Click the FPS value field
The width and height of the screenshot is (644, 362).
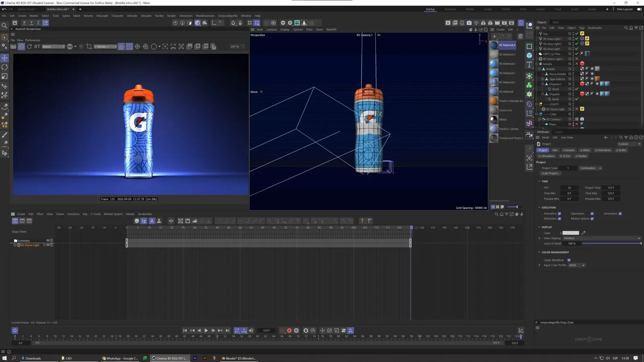pos(569,187)
